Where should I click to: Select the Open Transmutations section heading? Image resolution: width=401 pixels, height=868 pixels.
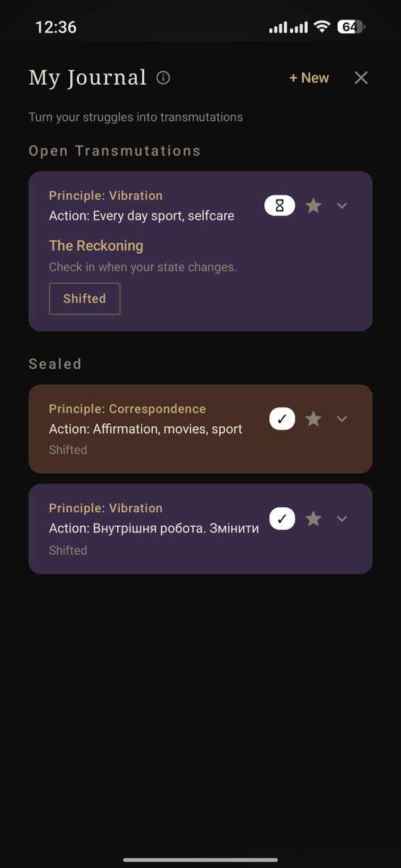point(114,151)
